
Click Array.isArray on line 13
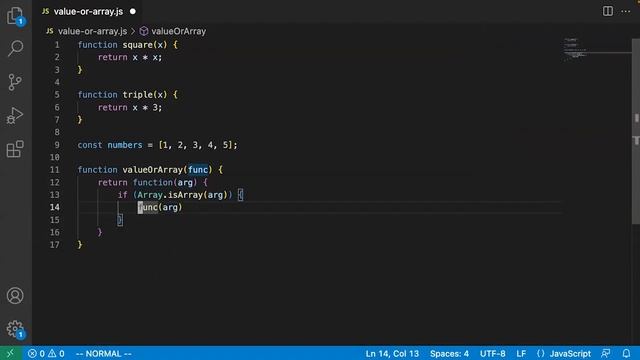coord(170,195)
